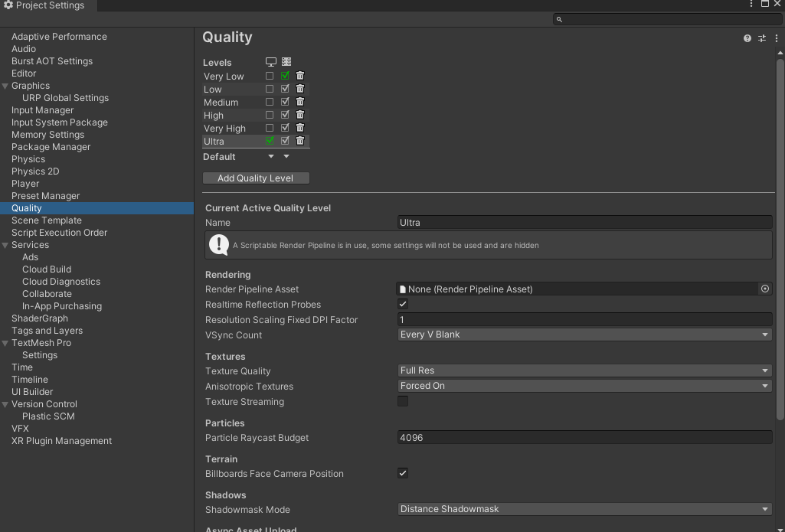Uncheck Billboards Face Camera Position

point(402,473)
